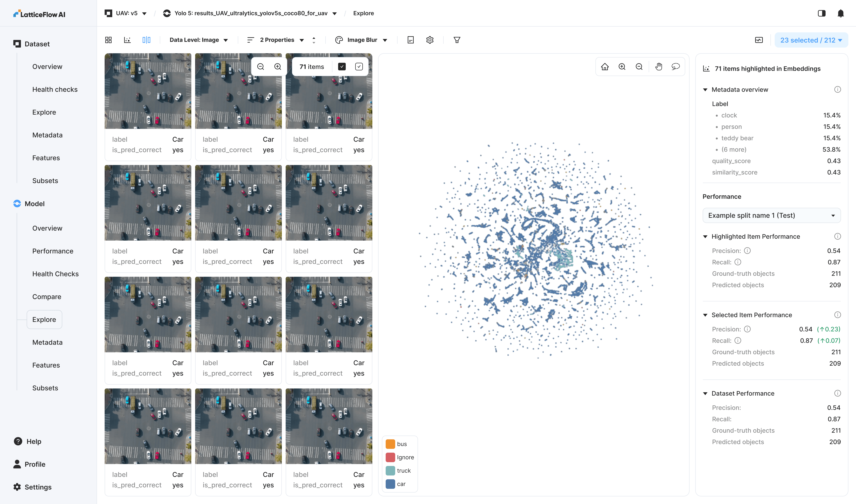
Task: Click the 23 selected / 212 button
Action: pyautogui.click(x=811, y=40)
